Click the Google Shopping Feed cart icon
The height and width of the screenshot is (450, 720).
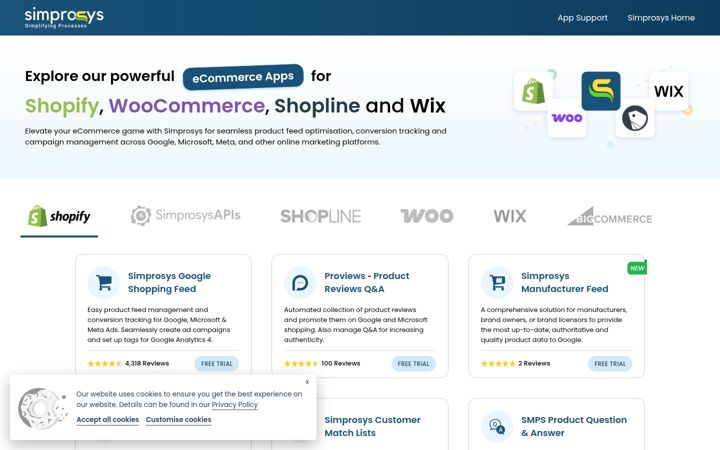click(x=104, y=282)
